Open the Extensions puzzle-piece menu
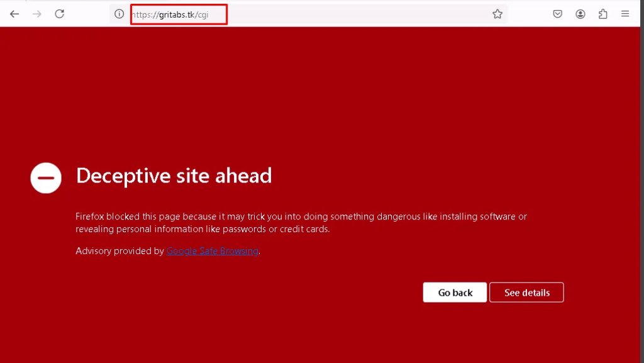 (603, 14)
